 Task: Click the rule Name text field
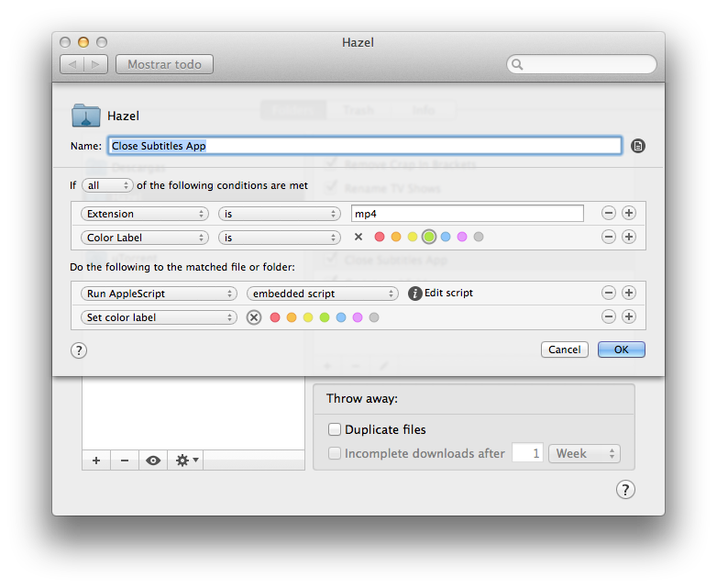coord(365,146)
